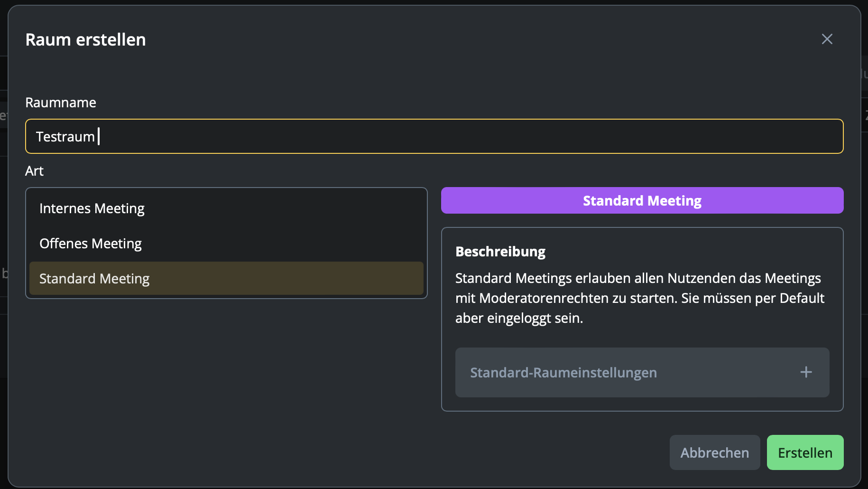Click the plus icon beside Standard-Raumeinstellungen

(806, 372)
